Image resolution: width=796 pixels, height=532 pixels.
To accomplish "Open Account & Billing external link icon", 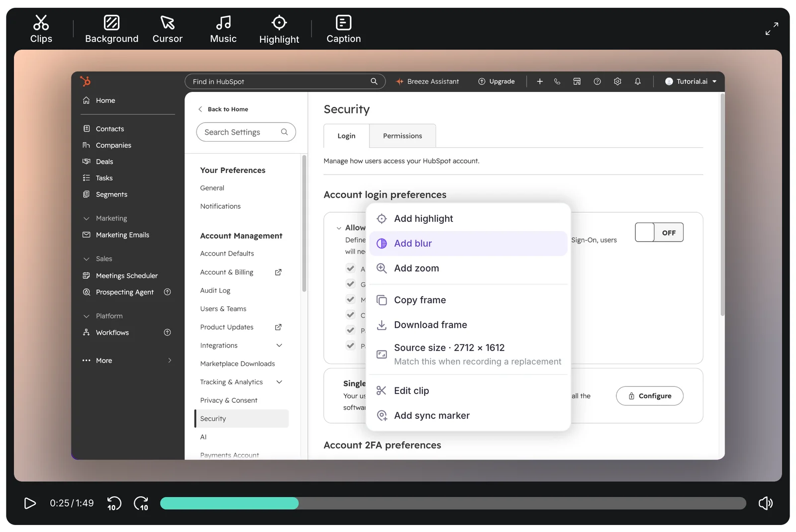I will click(x=278, y=272).
